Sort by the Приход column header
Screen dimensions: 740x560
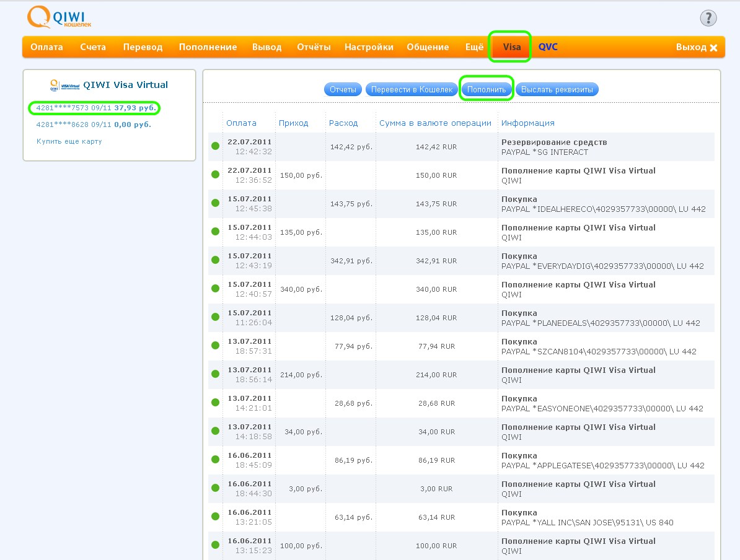click(293, 123)
